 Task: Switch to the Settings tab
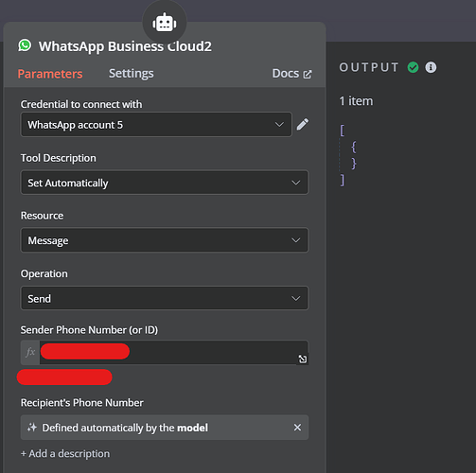point(132,74)
